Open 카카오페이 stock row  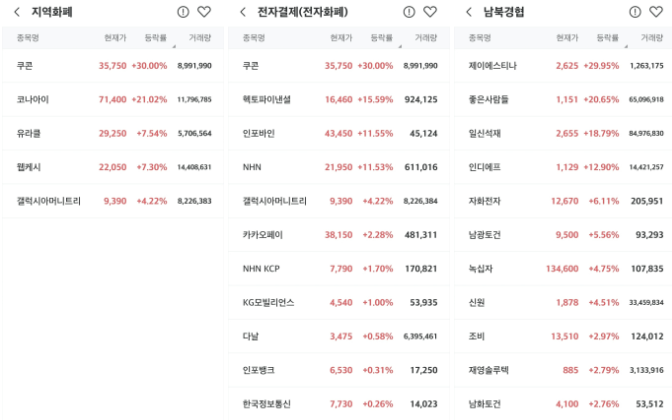pyautogui.click(x=339, y=235)
